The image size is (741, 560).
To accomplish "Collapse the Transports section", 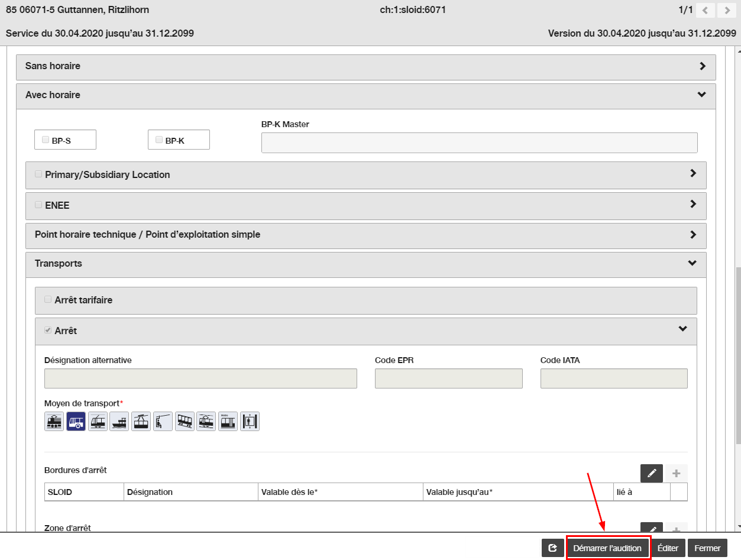I will [366, 264].
